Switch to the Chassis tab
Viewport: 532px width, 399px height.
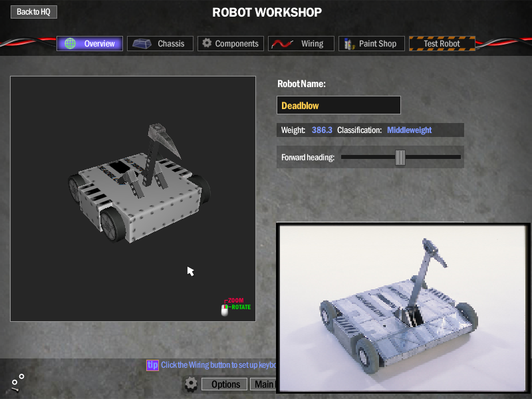pos(160,44)
